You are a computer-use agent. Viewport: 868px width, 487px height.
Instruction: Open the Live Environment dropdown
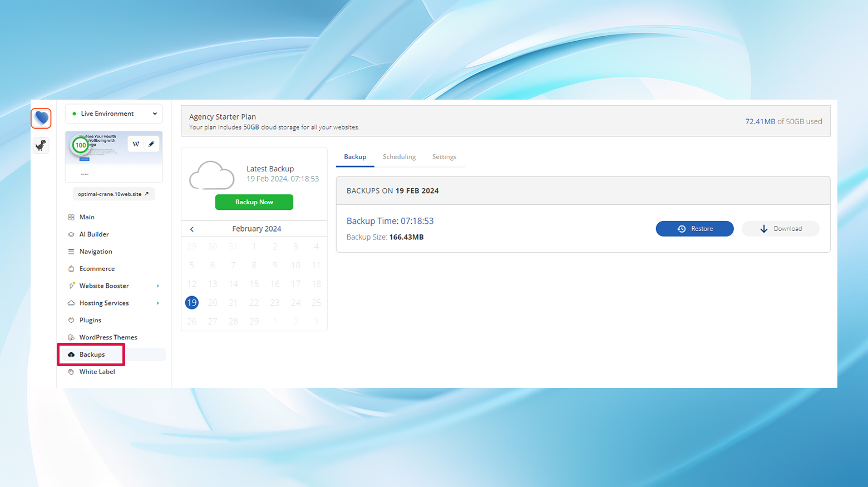click(x=114, y=114)
